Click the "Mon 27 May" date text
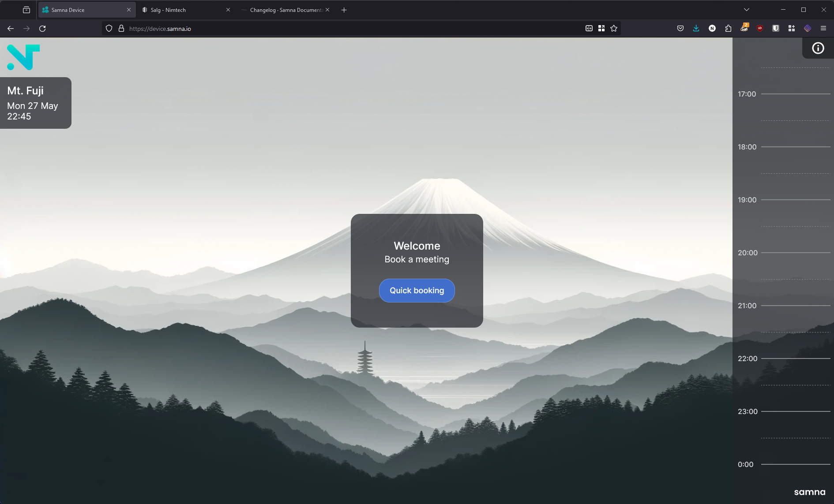Viewport: 834px width, 504px height. pyautogui.click(x=33, y=106)
